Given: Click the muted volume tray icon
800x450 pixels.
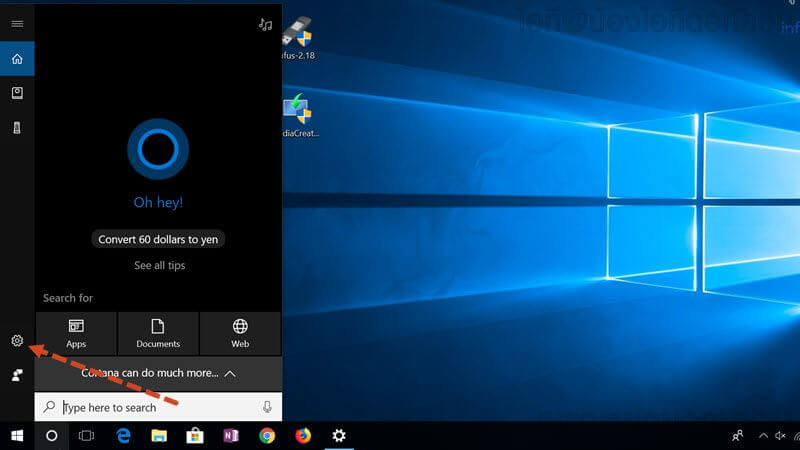Looking at the screenshot, I should 780,436.
